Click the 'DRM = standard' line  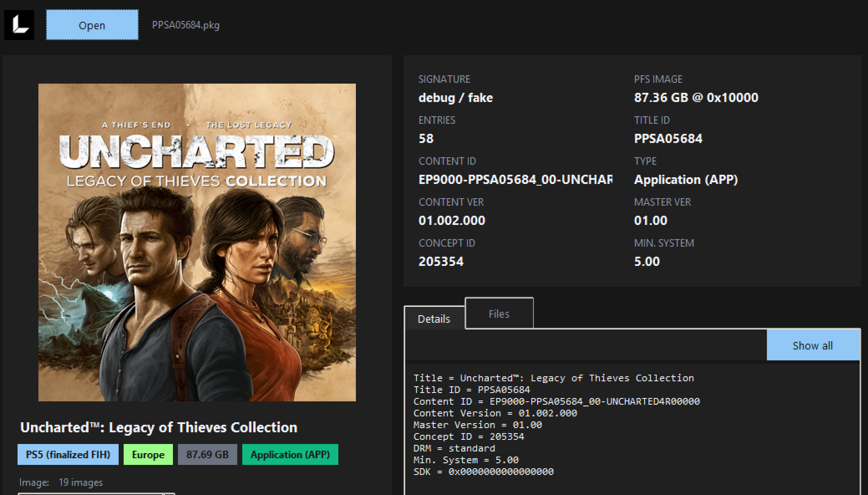click(x=454, y=448)
